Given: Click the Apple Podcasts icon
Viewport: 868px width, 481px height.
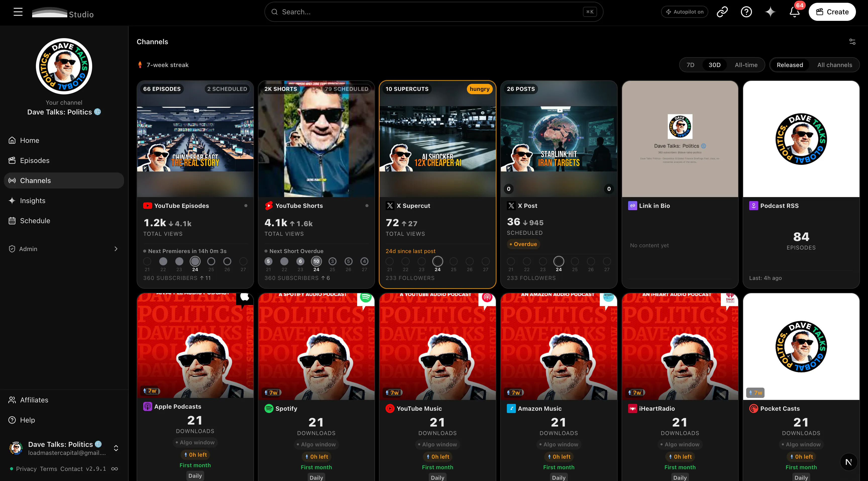Looking at the screenshot, I should pyautogui.click(x=147, y=406).
